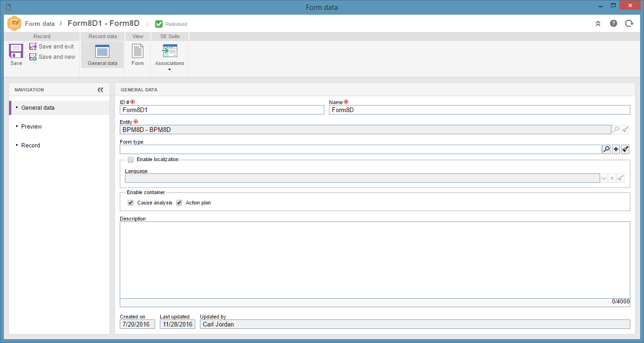Click the GENERAL DATA section header
The width and height of the screenshot is (644, 343).
pyautogui.click(x=139, y=90)
